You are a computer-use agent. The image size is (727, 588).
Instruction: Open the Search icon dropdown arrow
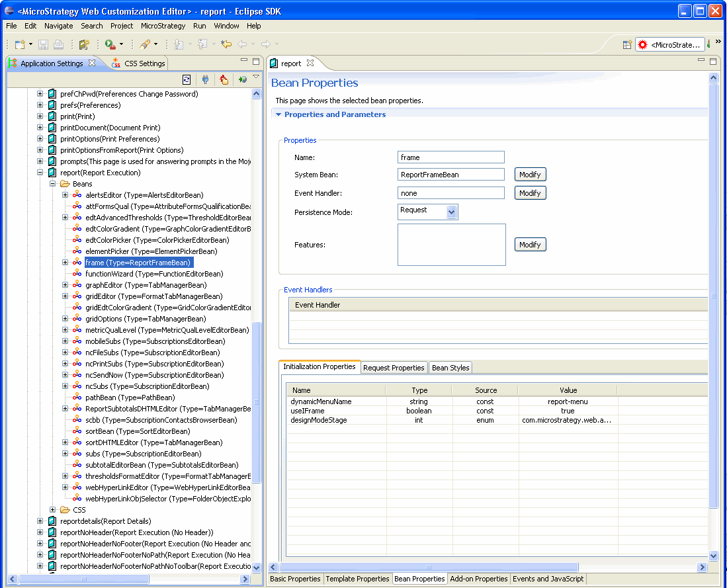pos(156,44)
